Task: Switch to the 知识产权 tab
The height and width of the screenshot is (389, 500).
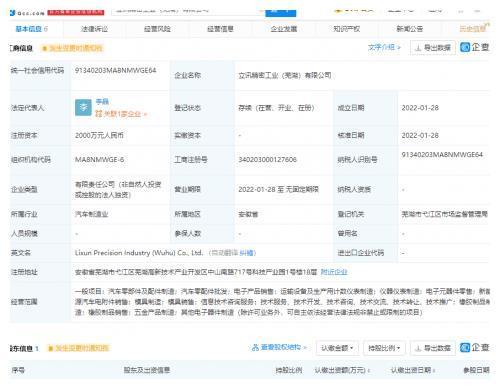Action: [347, 29]
